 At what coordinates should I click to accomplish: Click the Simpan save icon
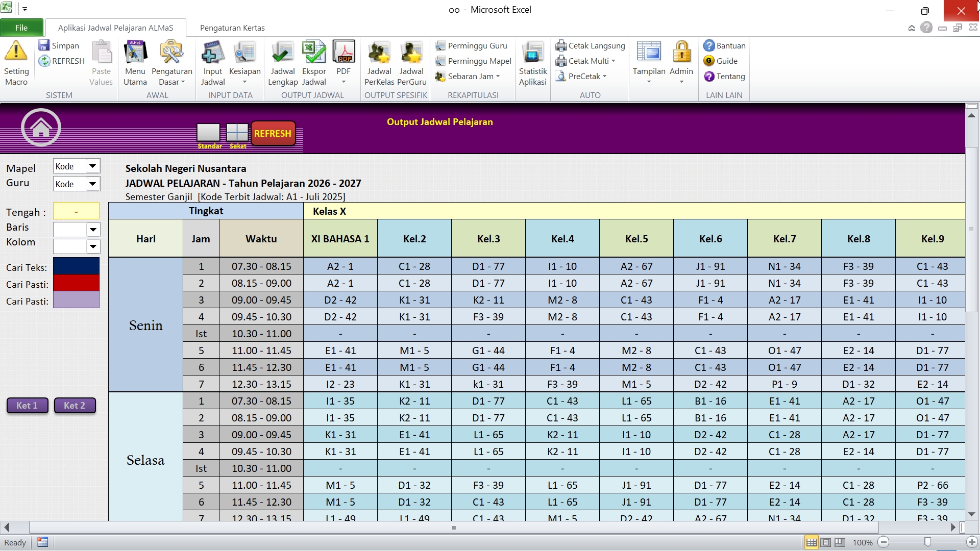click(44, 45)
